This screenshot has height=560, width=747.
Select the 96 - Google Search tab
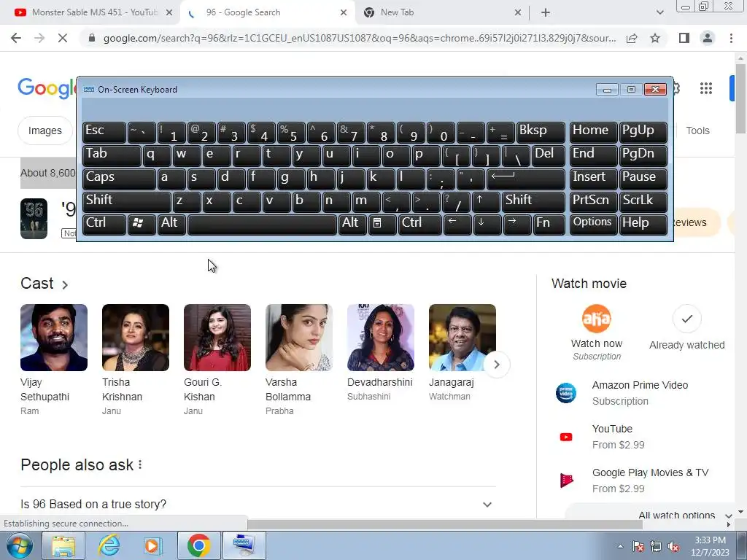click(268, 12)
